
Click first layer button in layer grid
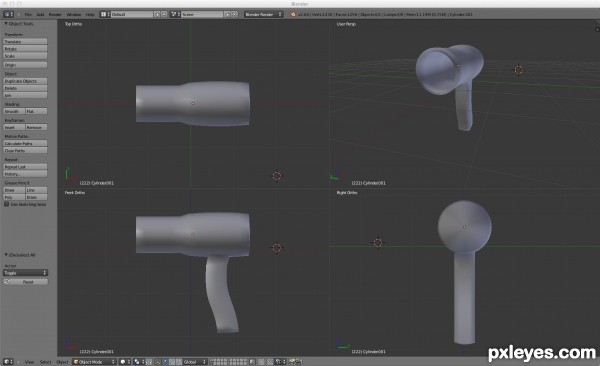[x=212, y=360]
